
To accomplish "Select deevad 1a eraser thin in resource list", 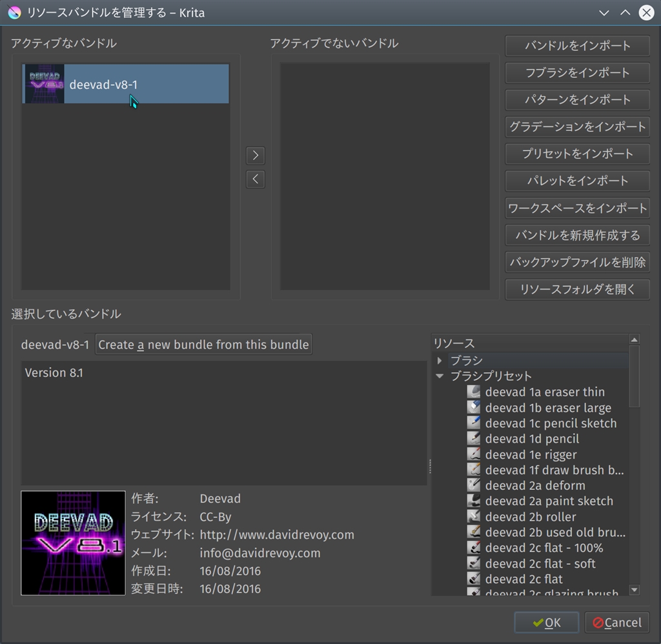I will [x=545, y=392].
